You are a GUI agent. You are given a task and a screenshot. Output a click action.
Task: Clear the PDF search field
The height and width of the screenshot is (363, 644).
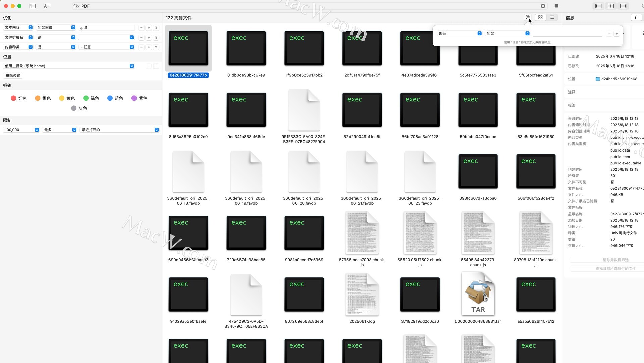click(543, 6)
